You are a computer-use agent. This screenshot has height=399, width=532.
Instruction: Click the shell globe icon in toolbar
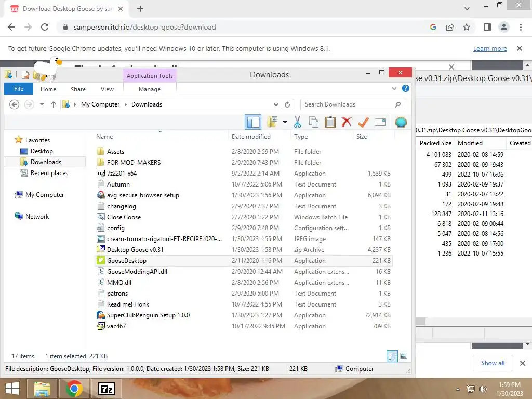(x=401, y=122)
